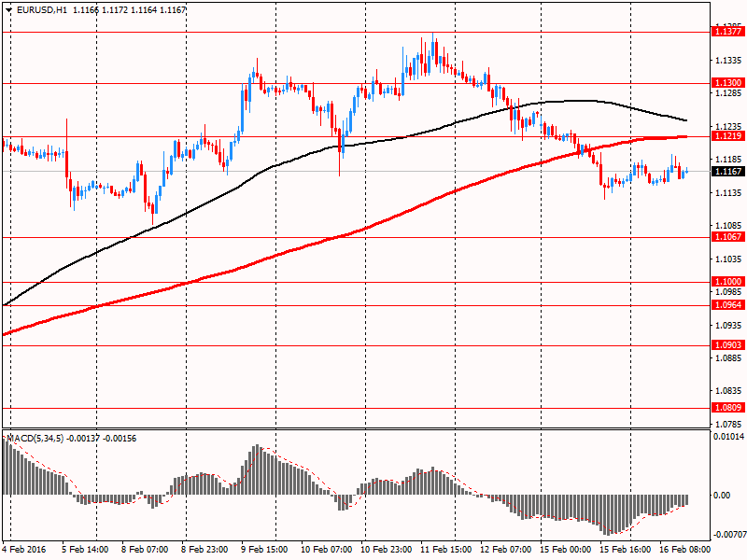The image size is (747, 560).
Task: Select the 1.1335 price scale value
Action: coord(728,61)
